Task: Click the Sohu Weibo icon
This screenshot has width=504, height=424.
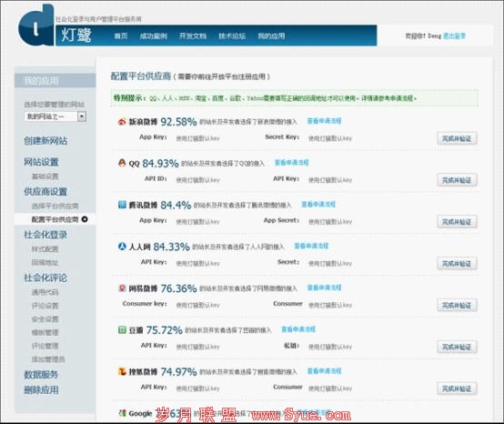Action: 122,371
